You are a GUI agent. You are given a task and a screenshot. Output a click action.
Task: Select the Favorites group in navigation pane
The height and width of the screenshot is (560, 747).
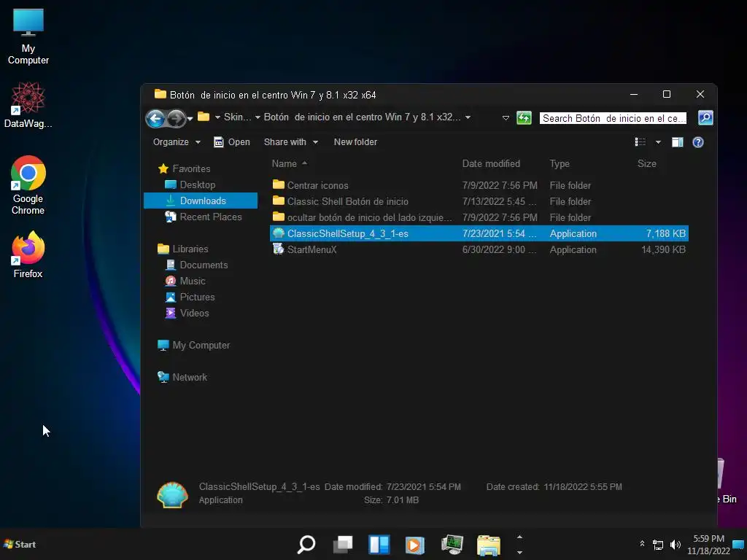click(x=184, y=168)
